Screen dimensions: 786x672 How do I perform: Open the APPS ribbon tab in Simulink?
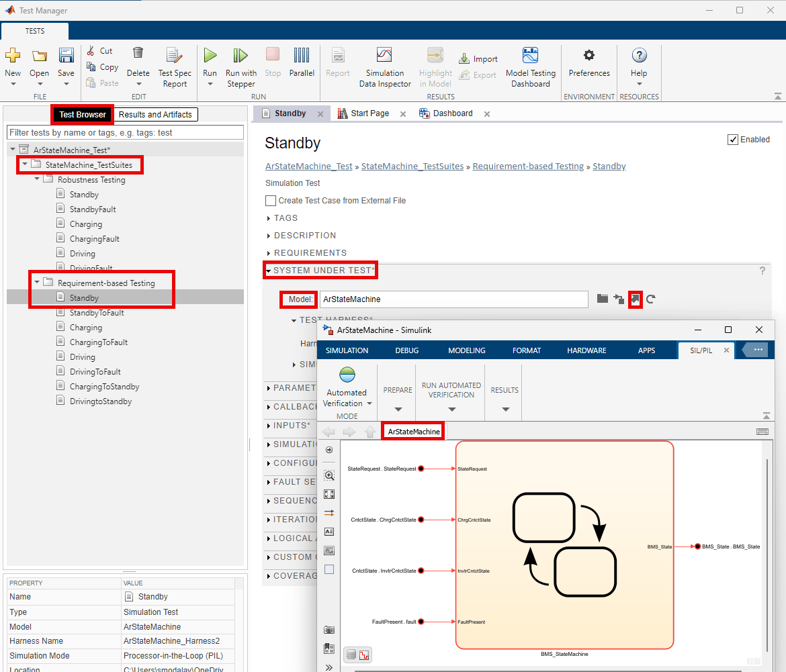pos(646,350)
